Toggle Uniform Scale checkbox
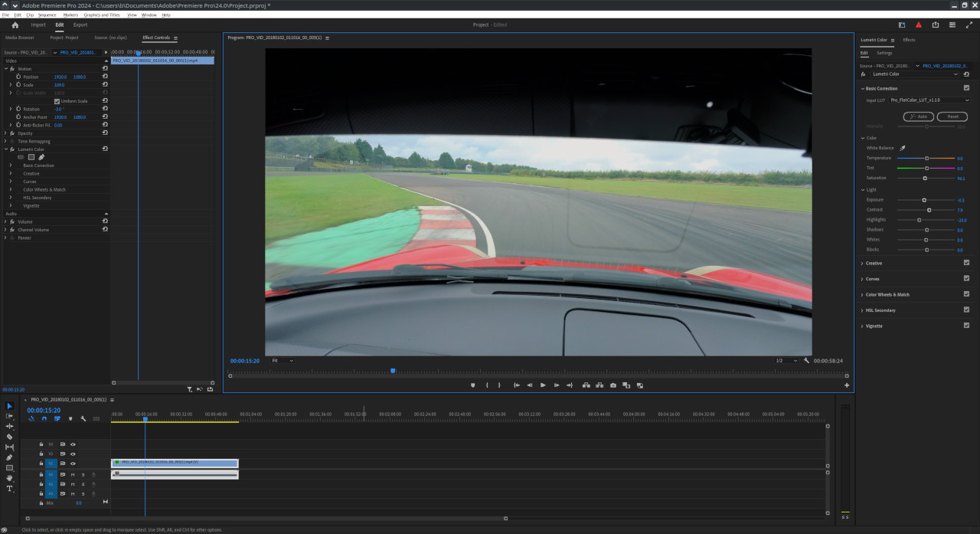 pyautogui.click(x=57, y=101)
